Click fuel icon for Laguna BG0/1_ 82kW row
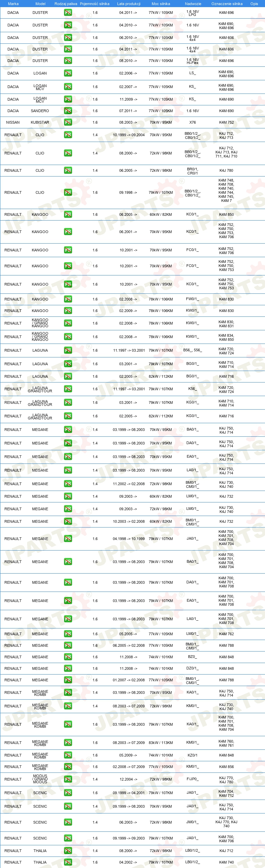Screen dimensions: 265x868 point(68,376)
